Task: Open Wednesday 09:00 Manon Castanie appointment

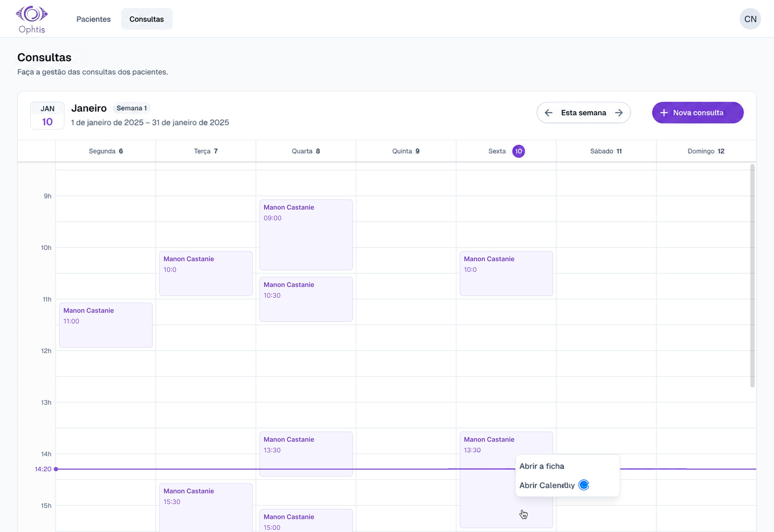Action: (x=306, y=235)
